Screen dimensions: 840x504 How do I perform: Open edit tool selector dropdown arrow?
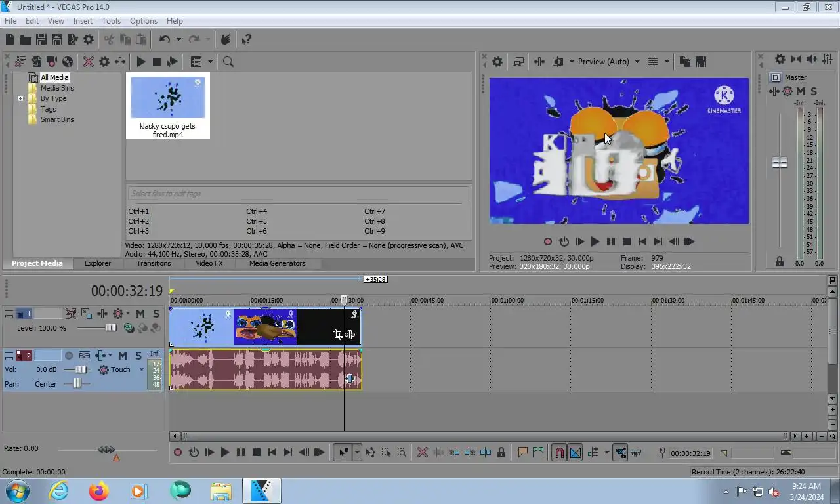pyautogui.click(x=357, y=452)
